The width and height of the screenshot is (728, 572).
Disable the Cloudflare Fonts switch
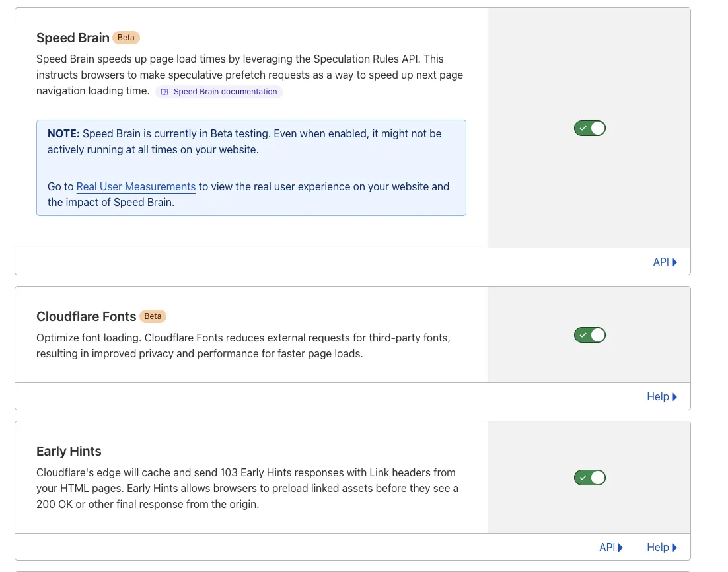pyautogui.click(x=590, y=335)
